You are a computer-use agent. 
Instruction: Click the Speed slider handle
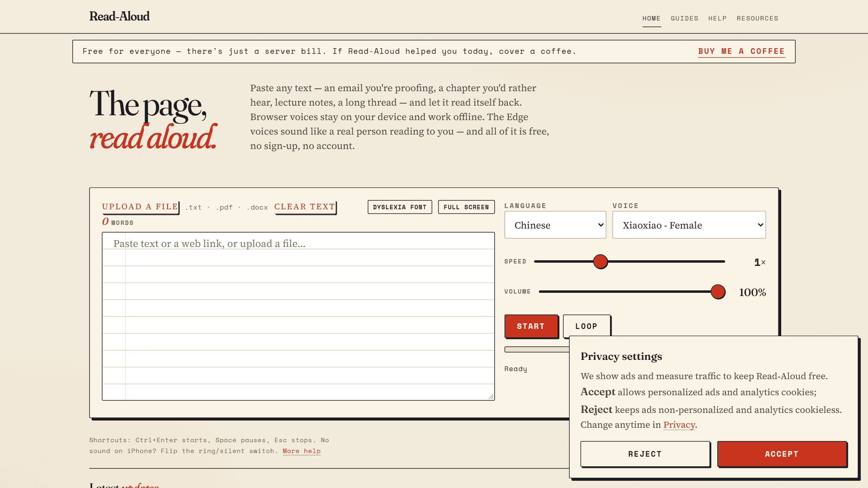tap(600, 261)
